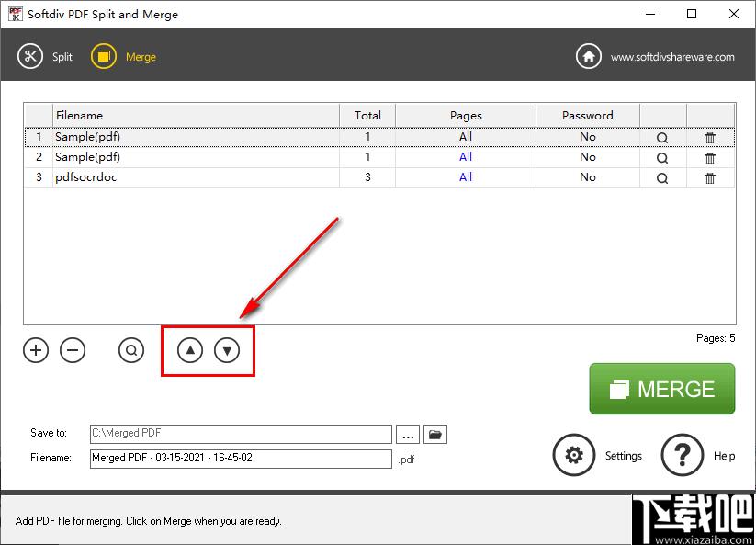The width and height of the screenshot is (756, 545).
Task: Click the app icon in title bar
Action: coord(16,14)
